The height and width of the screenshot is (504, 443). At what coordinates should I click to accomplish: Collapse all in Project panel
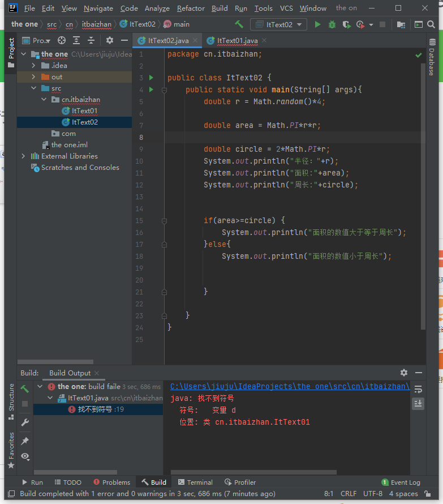(x=91, y=41)
